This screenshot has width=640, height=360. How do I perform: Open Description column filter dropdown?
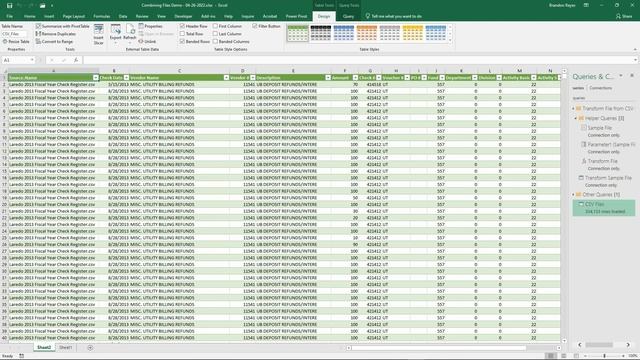328,78
